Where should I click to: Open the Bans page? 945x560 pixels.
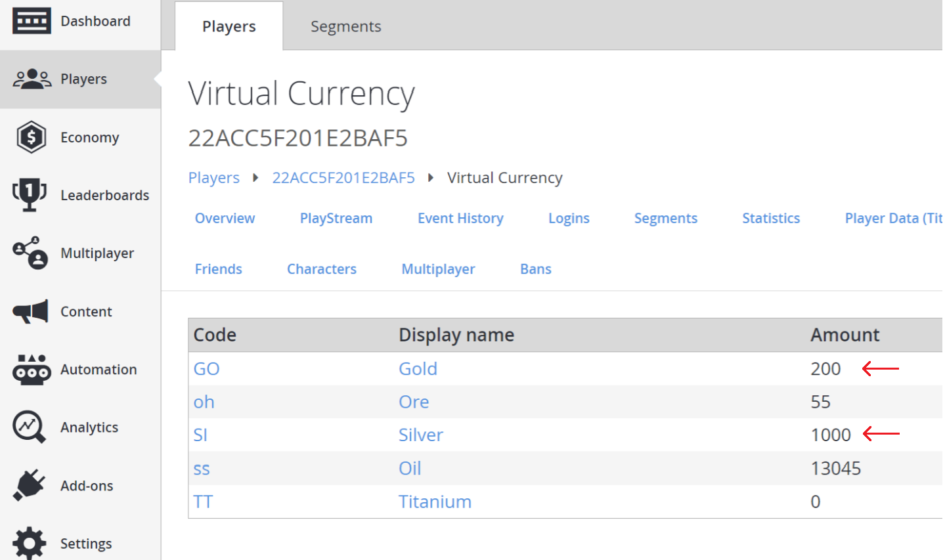pos(535,269)
